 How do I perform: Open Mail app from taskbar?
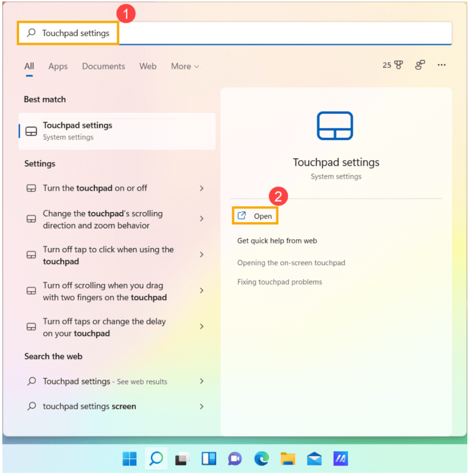pos(314,459)
